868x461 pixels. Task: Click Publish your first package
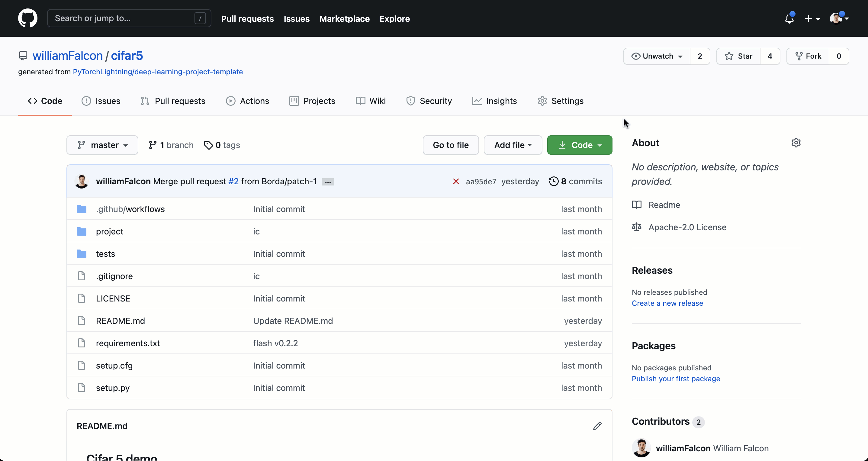click(x=676, y=379)
